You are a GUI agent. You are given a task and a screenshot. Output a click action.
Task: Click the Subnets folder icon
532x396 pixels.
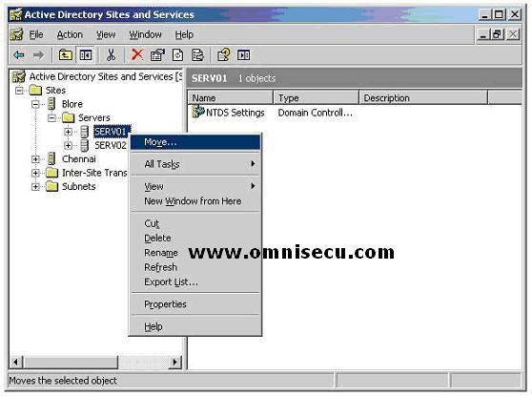tap(51, 186)
